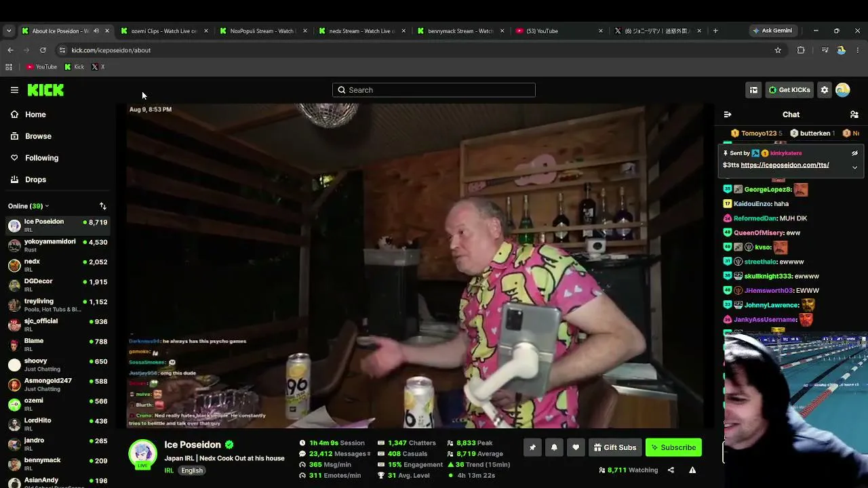The image size is (868, 488).
Task: Open the chat users list icon
Action: tap(854, 115)
